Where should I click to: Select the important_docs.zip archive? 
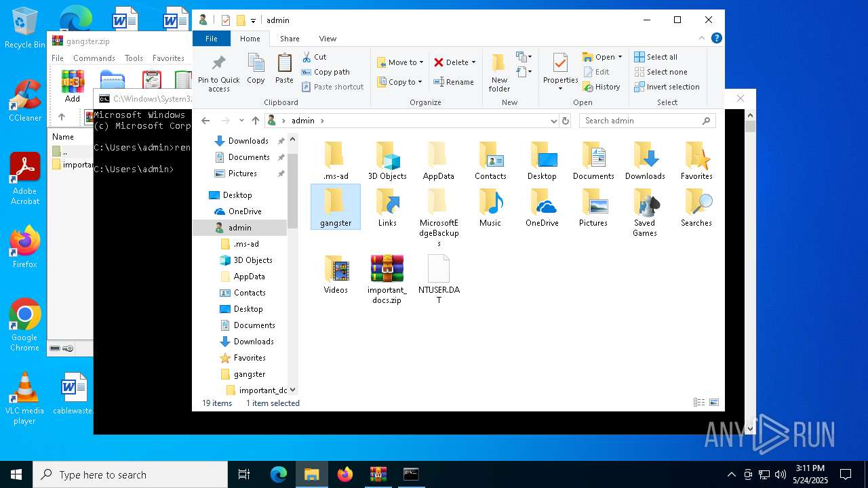(387, 279)
